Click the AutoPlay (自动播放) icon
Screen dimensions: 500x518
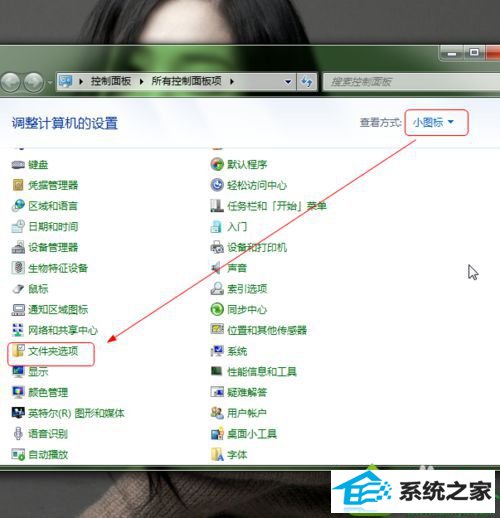[18, 454]
